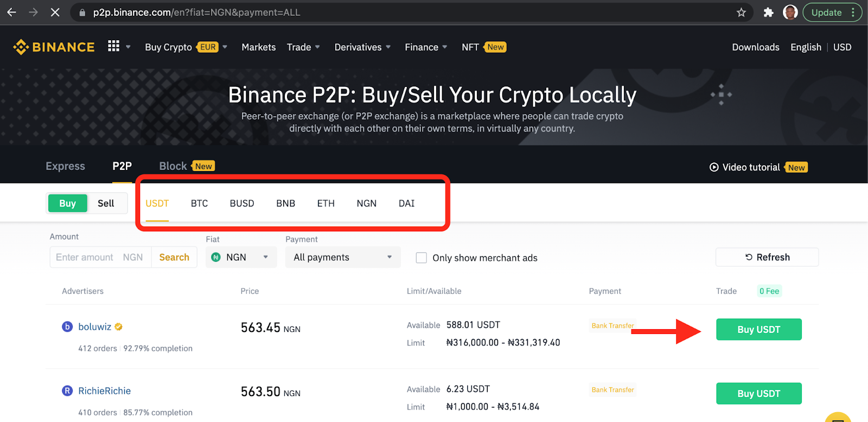Viewport: 868px width, 422px height.
Task: Open advertiser boluwiz profile
Action: [x=94, y=326]
